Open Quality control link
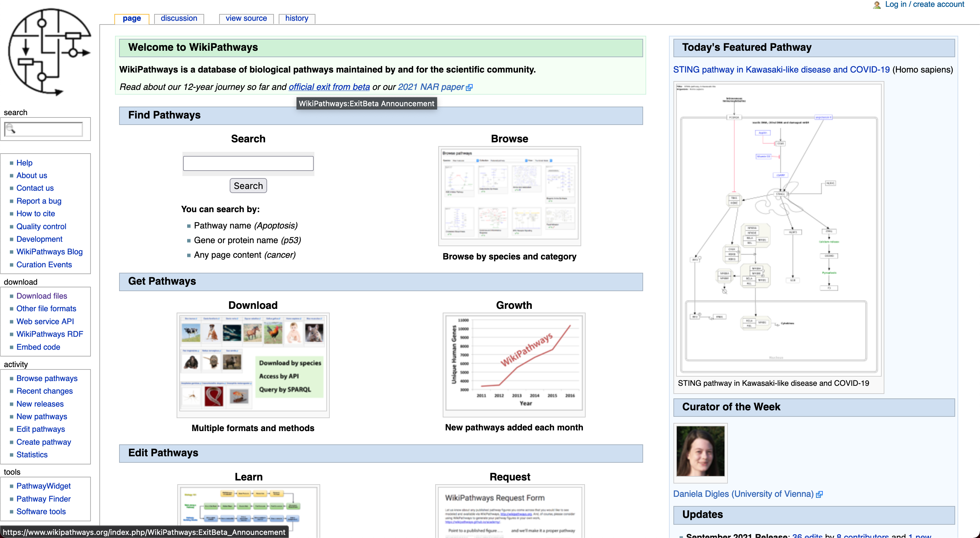980x538 pixels. coord(41,226)
